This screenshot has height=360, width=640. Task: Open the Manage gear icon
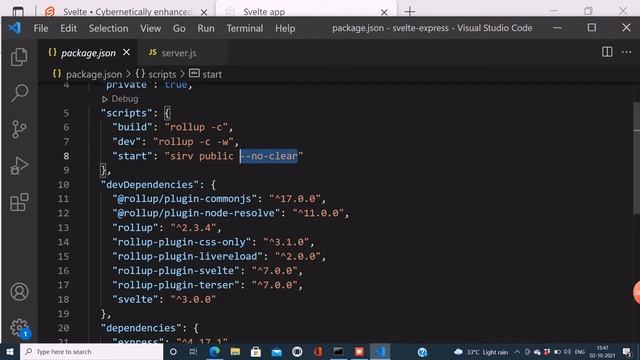tap(19, 328)
